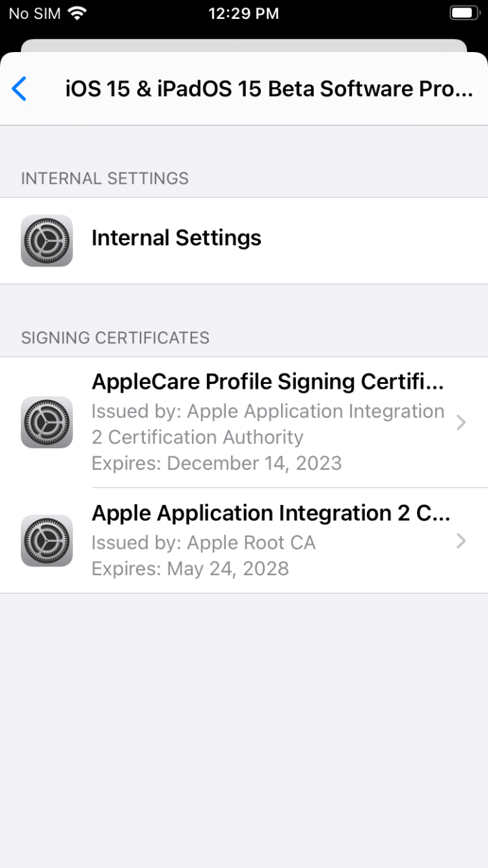488x868 pixels.
Task: Expand Apple Application Integration 2 chevron
Action: pyautogui.click(x=461, y=541)
